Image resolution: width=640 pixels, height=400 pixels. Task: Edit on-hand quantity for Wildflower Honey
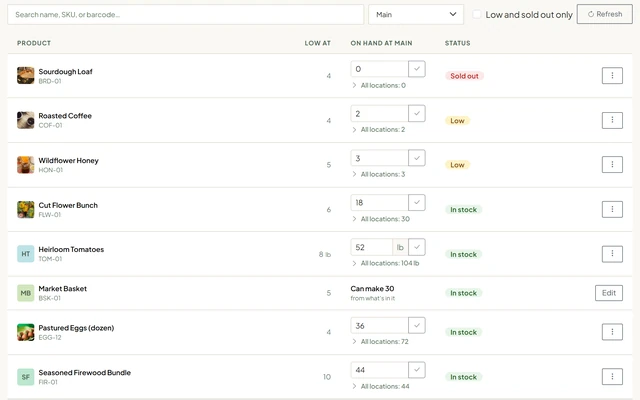click(379, 158)
